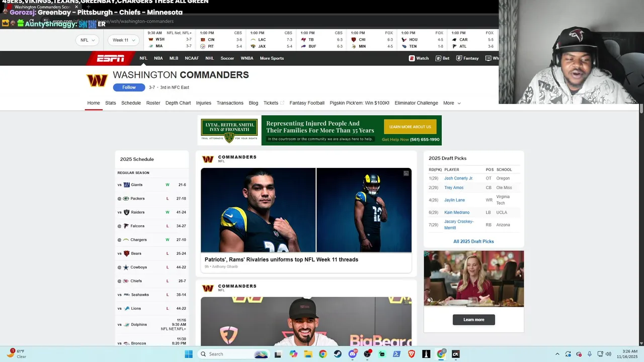Open Fantasy Football link
This screenshot has height=362, width=644.
point(307,103)
